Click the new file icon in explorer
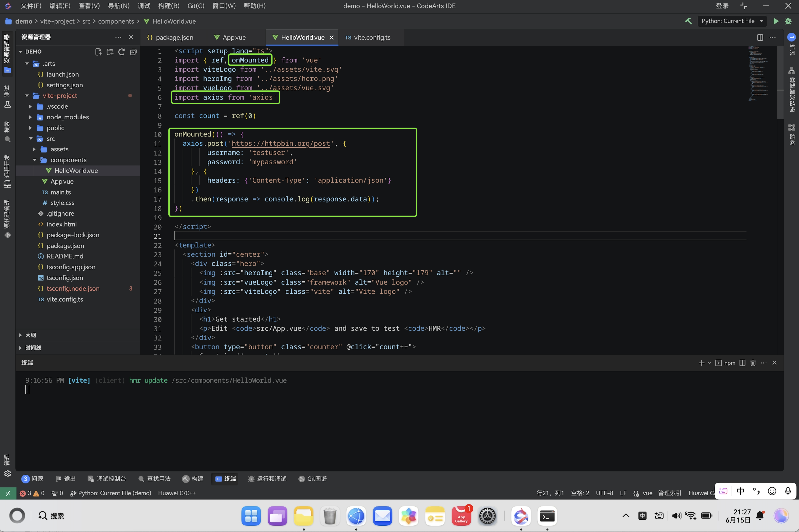Image resolution: width=799 pixels, height=532 pixels. [x=98, y=52]
